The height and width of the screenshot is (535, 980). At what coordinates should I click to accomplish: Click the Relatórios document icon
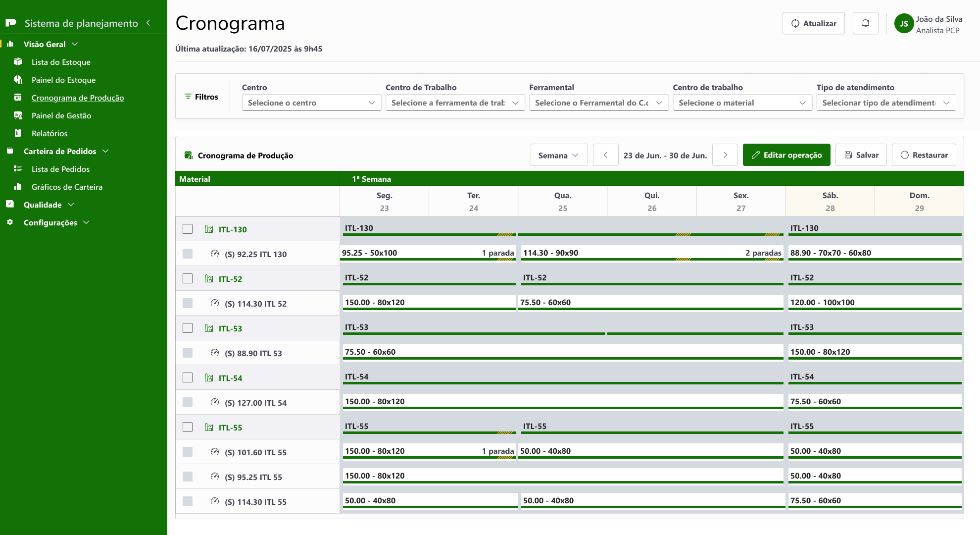(x=18, y=133)
